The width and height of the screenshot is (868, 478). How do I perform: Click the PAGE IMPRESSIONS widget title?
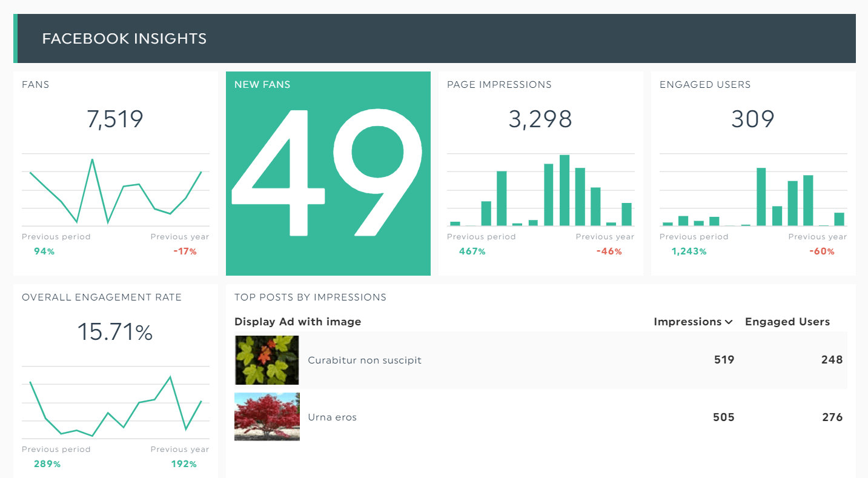499,85
